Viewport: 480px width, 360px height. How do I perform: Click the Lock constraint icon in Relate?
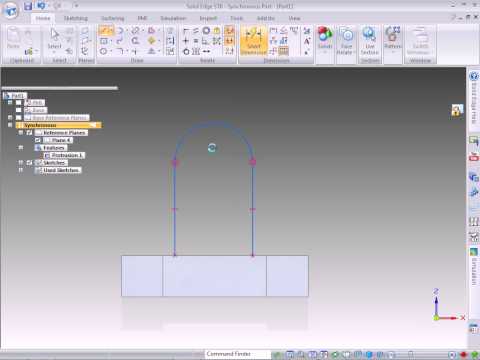click(217, 31)
